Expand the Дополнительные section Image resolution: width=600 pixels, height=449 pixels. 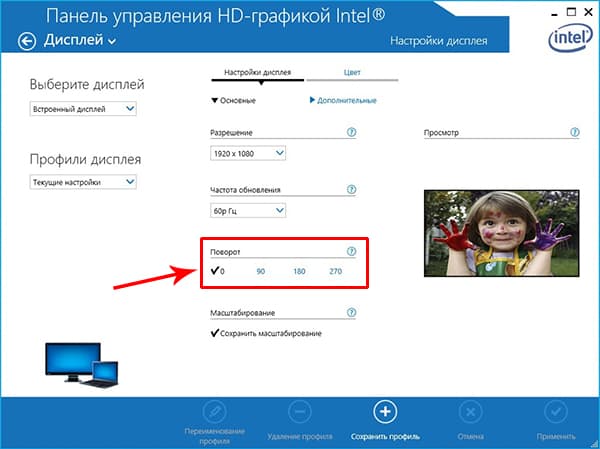tap(343, 100)
